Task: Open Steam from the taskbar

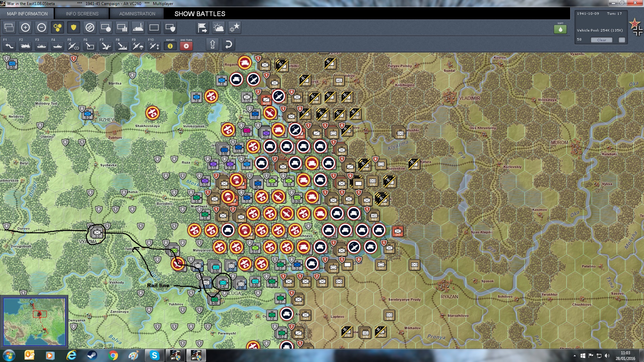Action: (92, 355)
